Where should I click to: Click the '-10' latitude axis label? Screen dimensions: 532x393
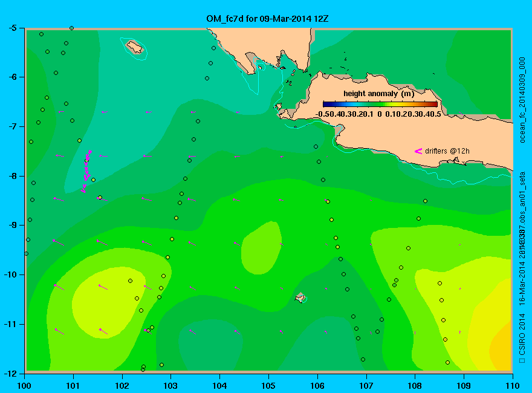coord(10,274)
